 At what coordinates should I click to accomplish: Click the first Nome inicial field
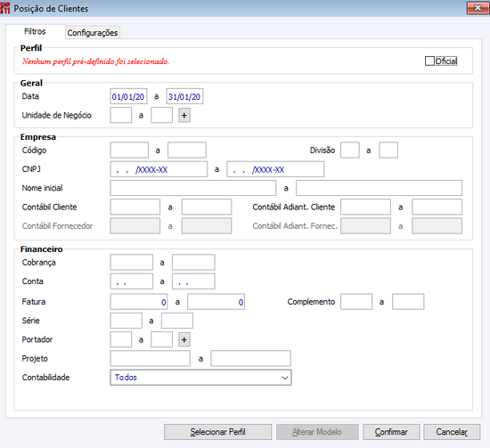[x=193, y=188]
